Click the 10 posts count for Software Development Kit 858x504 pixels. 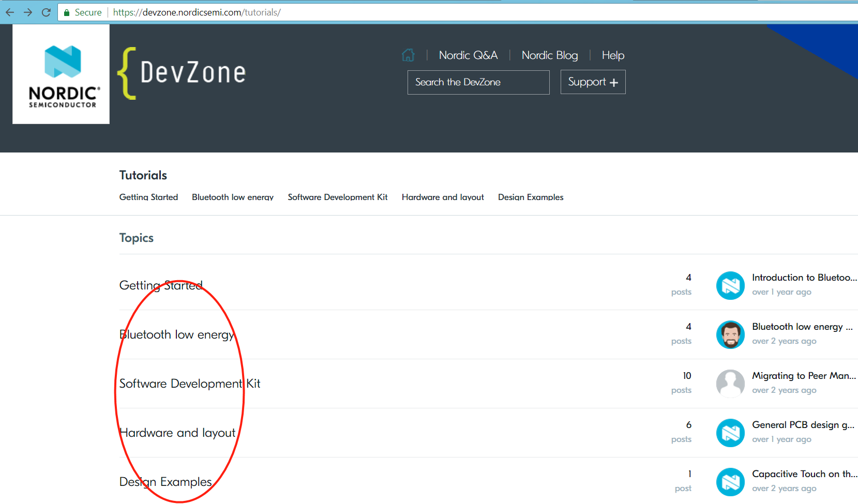[681, 383]
